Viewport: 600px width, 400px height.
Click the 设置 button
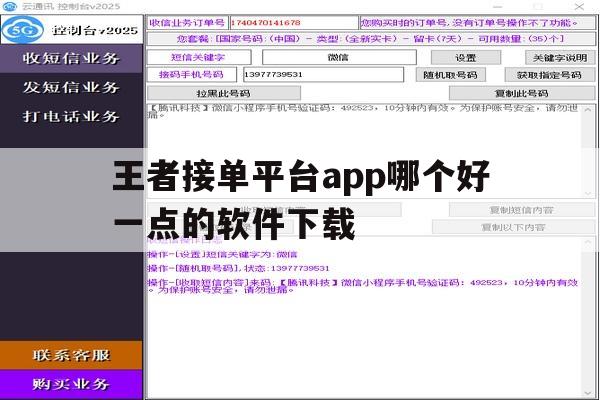(x=466, y=58)
